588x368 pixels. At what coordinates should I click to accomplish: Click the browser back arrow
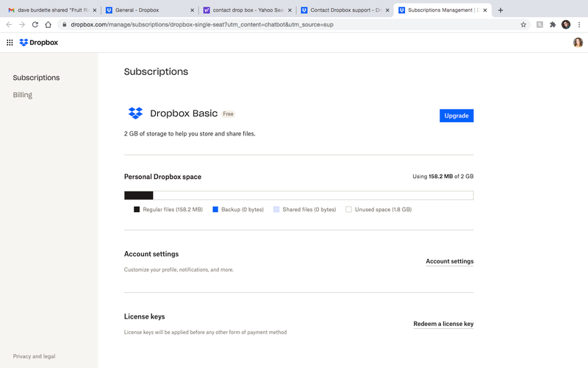(9, 24)
